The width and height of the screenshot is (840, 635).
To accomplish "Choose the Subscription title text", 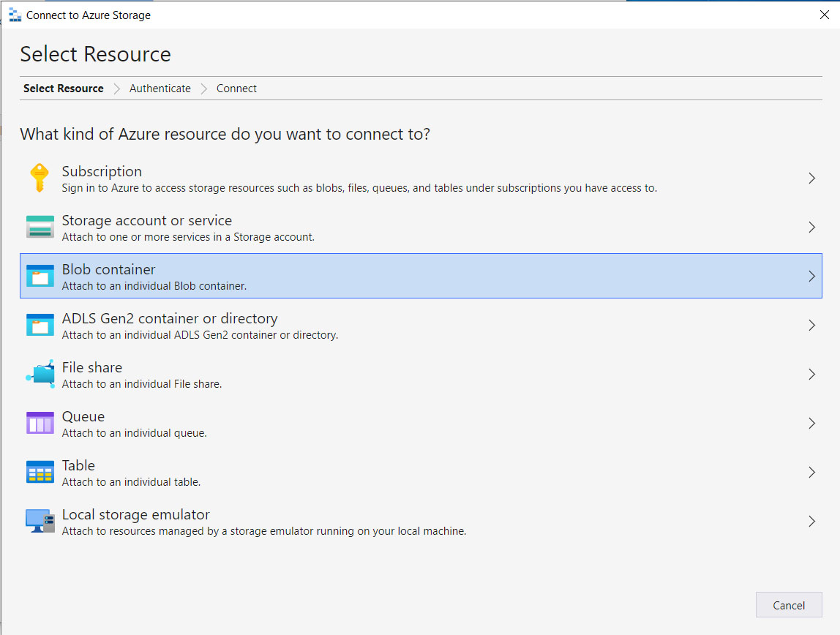I will pos(102,171).
